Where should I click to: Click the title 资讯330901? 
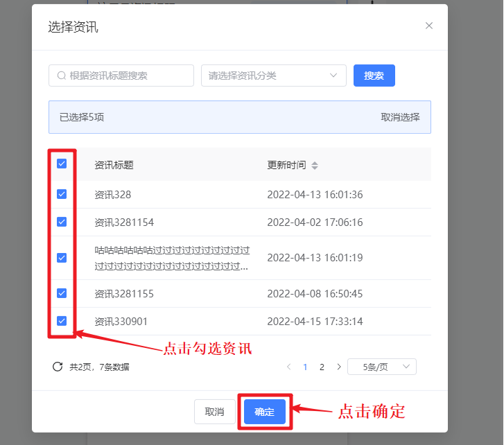point(121,322)
